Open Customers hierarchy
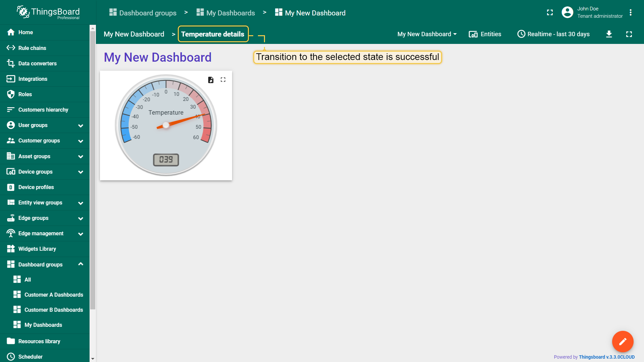 tap(45, 110)
